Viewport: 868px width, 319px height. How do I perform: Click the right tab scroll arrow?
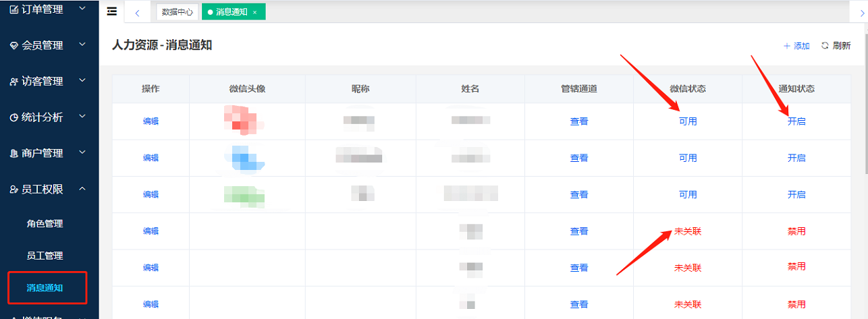[861, 12]
